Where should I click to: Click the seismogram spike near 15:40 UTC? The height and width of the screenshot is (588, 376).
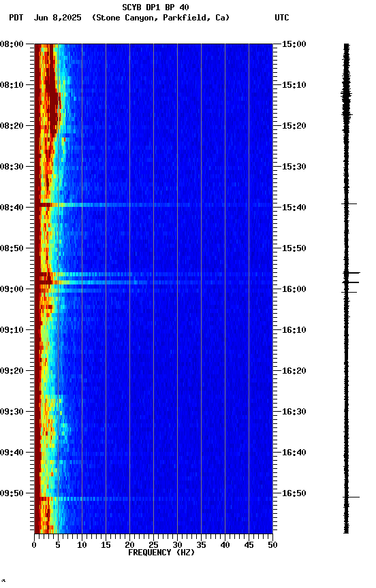click(349, 203)
